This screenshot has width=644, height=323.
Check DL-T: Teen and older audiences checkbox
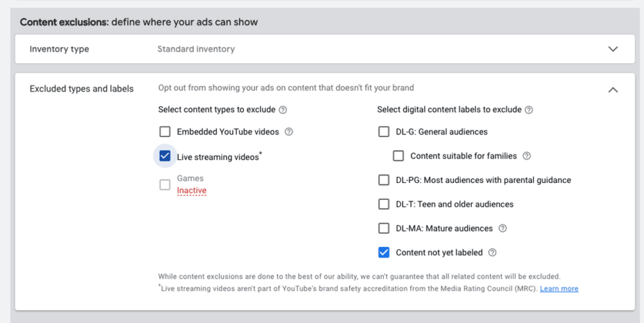click(x=384, y=204)
